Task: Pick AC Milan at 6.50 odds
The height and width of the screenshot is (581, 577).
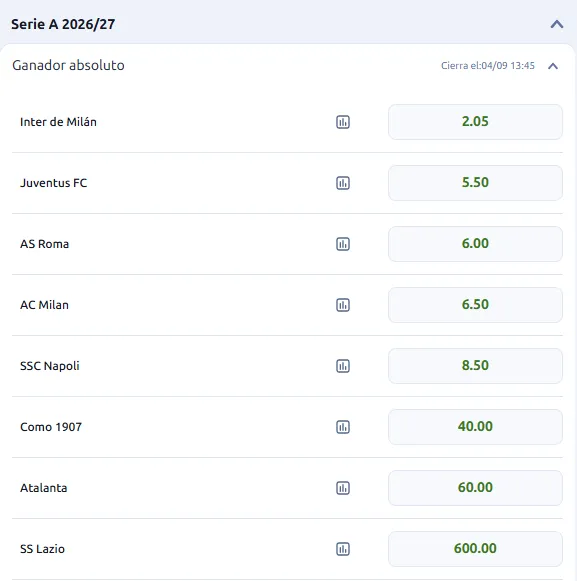Action: 475,305
